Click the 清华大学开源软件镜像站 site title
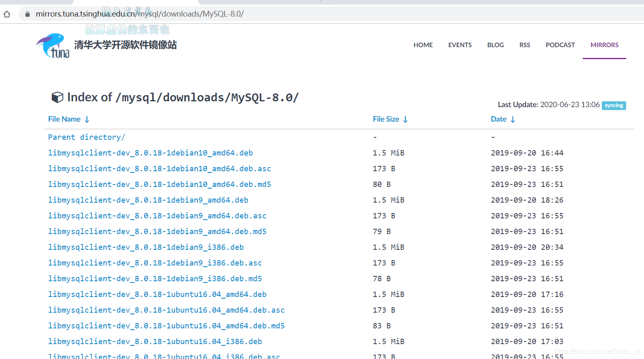This screenshot has height=359, width=644. [125, 45]
